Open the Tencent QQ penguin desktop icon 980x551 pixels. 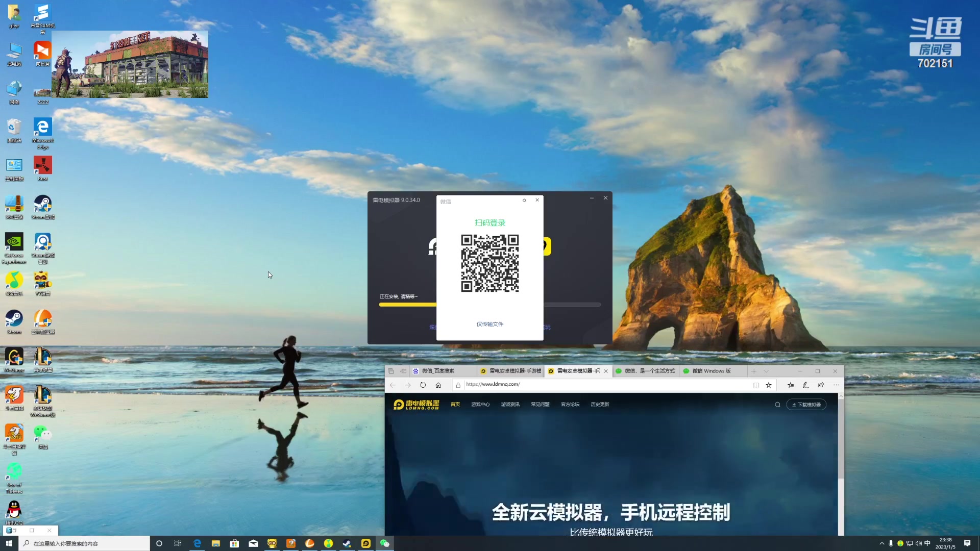(14, 512)
